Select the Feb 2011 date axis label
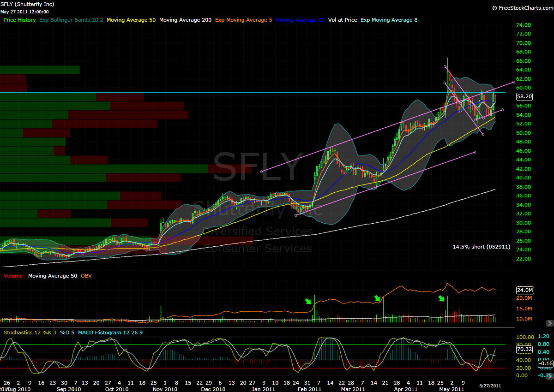The height and width of the screenshot is (392, 554). [x=309, y=389]
